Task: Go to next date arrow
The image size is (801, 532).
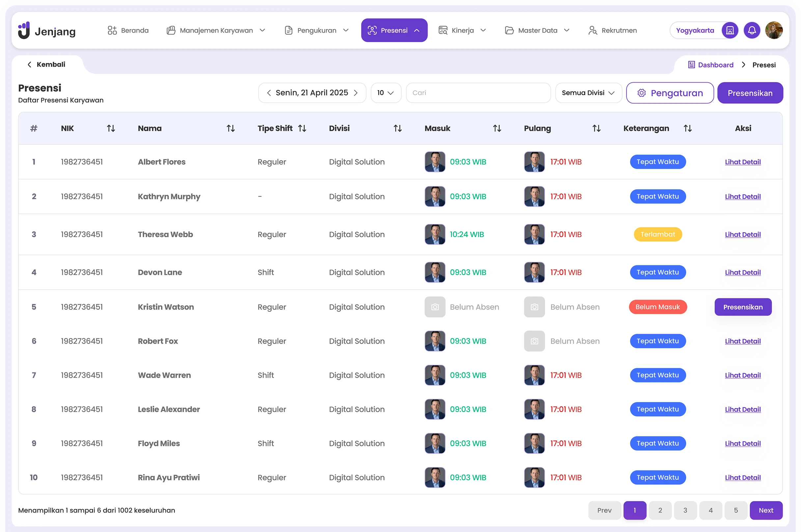Action: pyautogui.click(x=356, y=93)
